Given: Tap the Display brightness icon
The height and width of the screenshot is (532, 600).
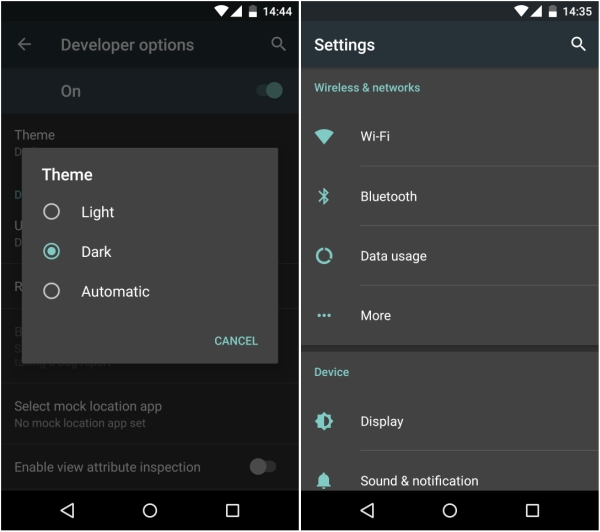Looking at the screenshot, I should (324, 421).
